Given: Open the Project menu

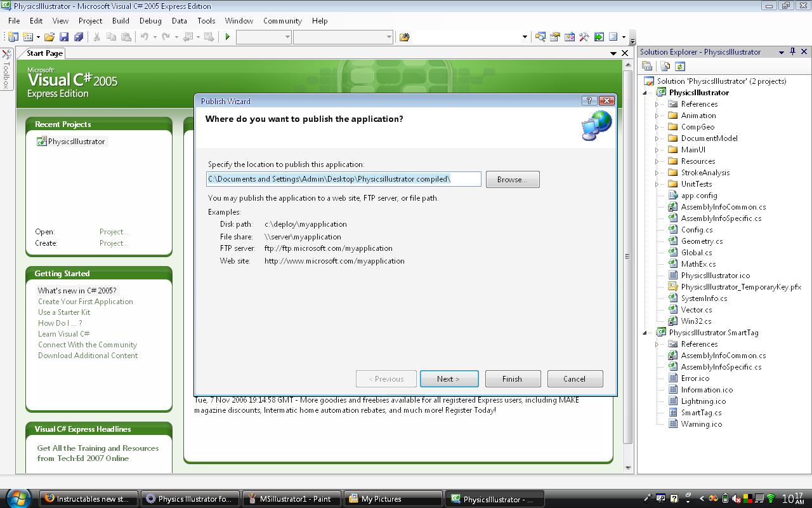Looking at the screenshot, I should (90, 20).
